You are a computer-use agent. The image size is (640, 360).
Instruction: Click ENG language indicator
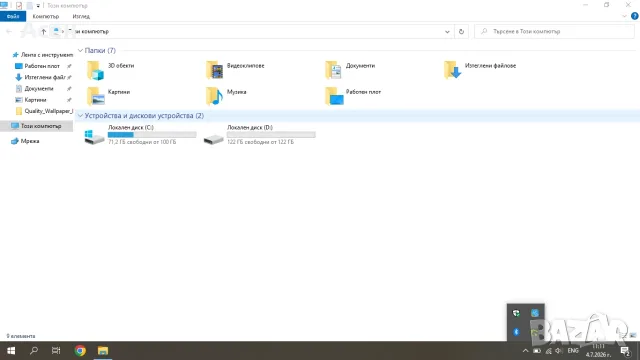coord(573,351)
